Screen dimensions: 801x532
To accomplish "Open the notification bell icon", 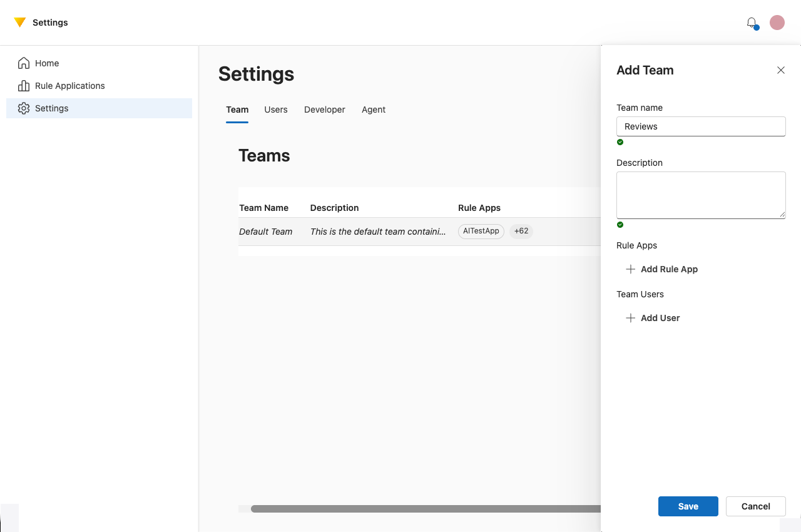I will [x=752, y=23].
